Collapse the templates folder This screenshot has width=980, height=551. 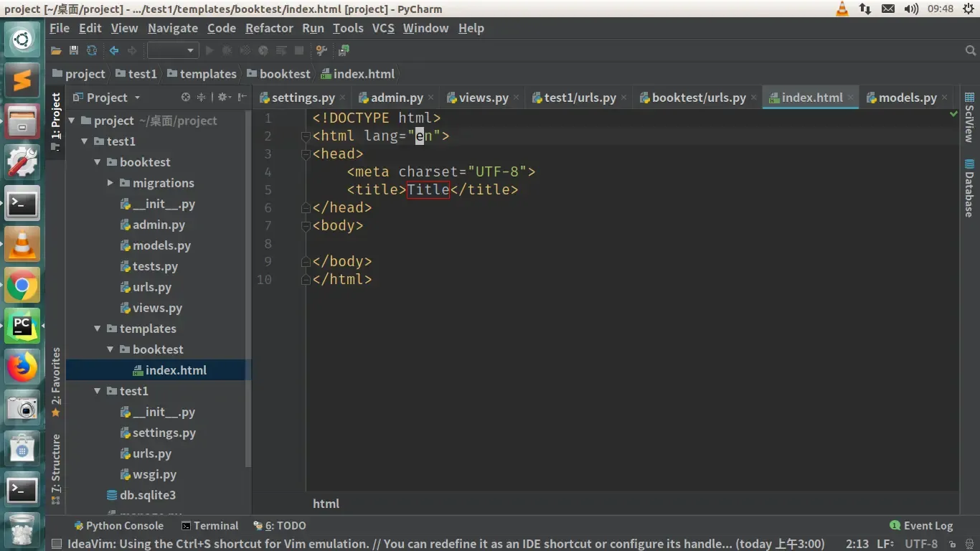point(98,329)
